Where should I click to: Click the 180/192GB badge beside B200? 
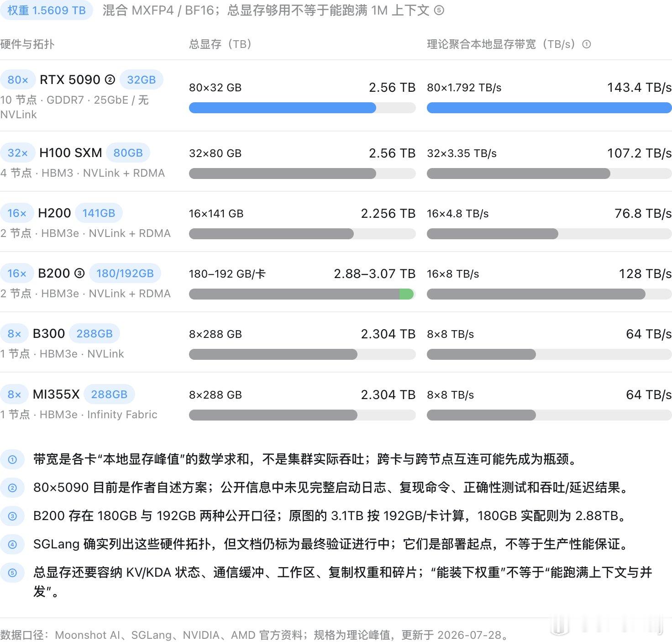[x=125, y=274]
